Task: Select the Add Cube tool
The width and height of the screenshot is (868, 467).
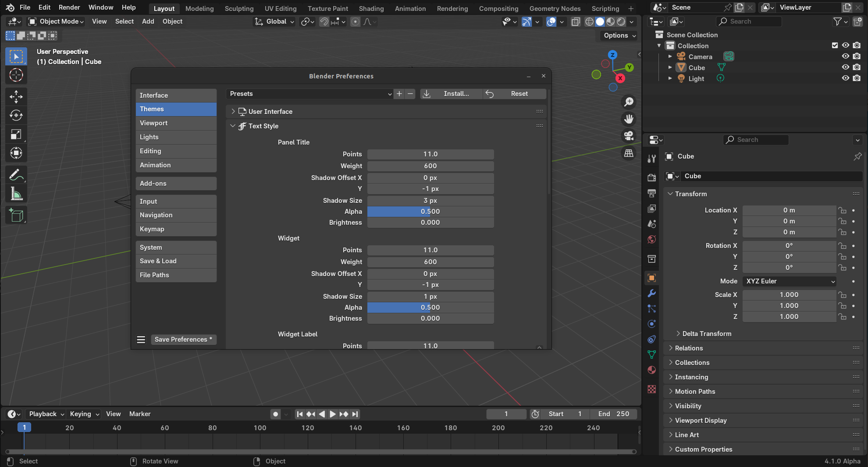Action: [16, 216]
